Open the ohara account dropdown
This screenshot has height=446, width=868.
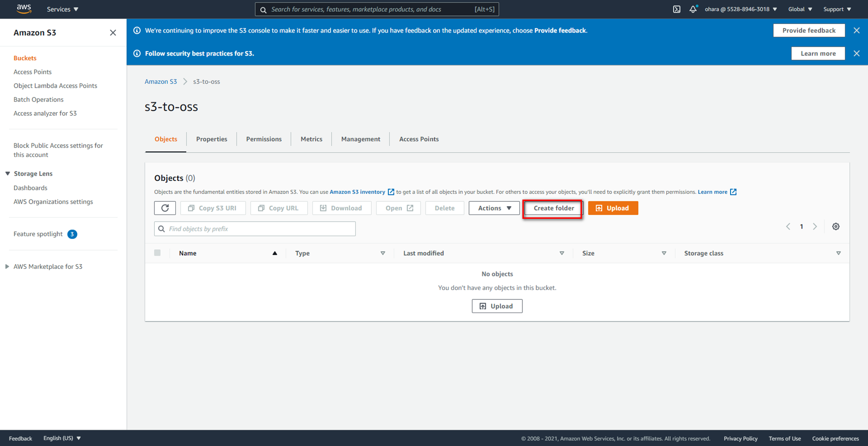pos(741,9)
